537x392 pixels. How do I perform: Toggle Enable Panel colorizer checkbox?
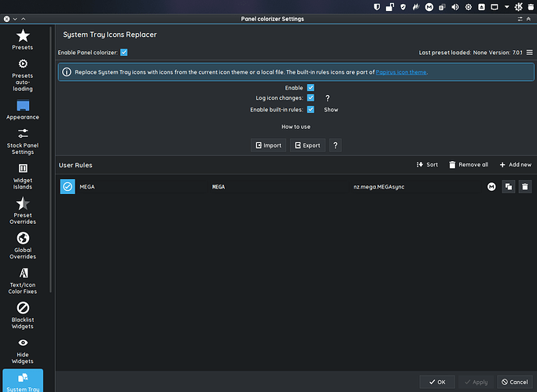tap(124, 53)
